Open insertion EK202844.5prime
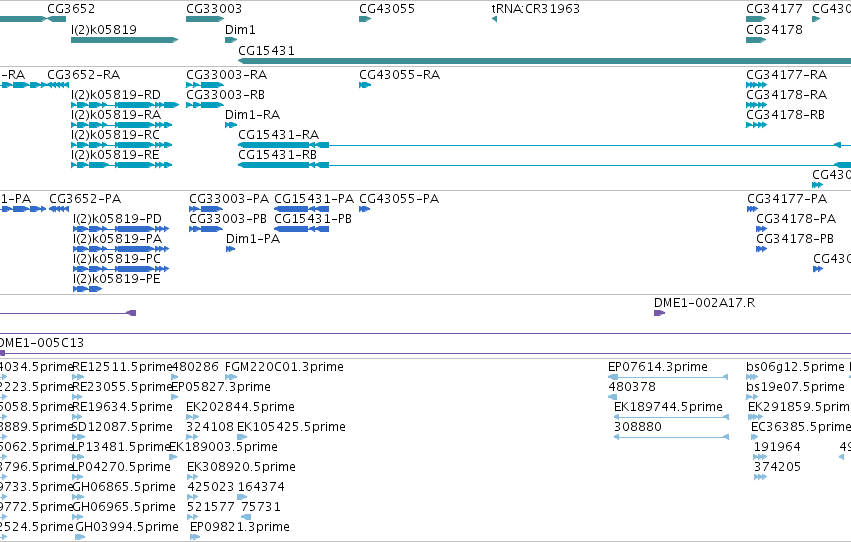 [240, 407]
